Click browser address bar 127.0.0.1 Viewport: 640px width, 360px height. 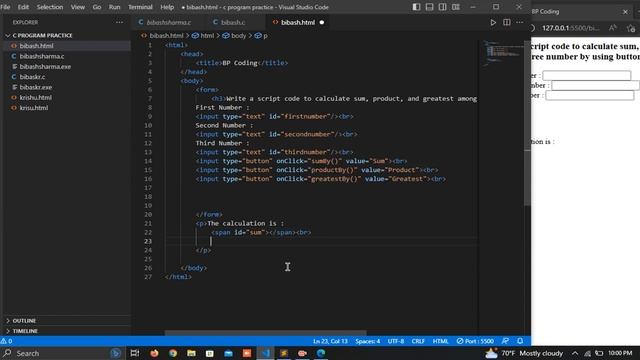coord(571,28)
